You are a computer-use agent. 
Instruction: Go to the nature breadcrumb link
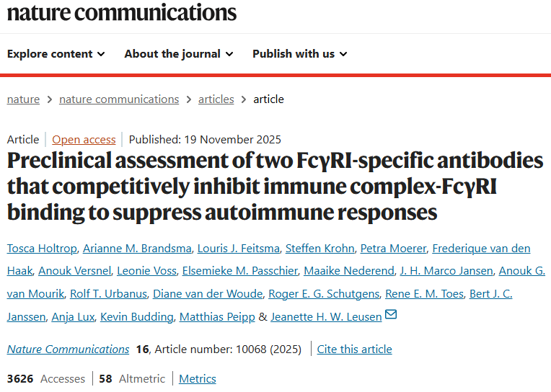(23, 99)
